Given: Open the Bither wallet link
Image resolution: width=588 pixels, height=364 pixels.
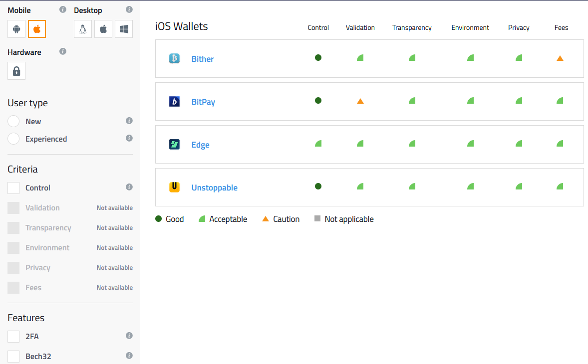Looking at the screenshot, I should tap(203, 59).
